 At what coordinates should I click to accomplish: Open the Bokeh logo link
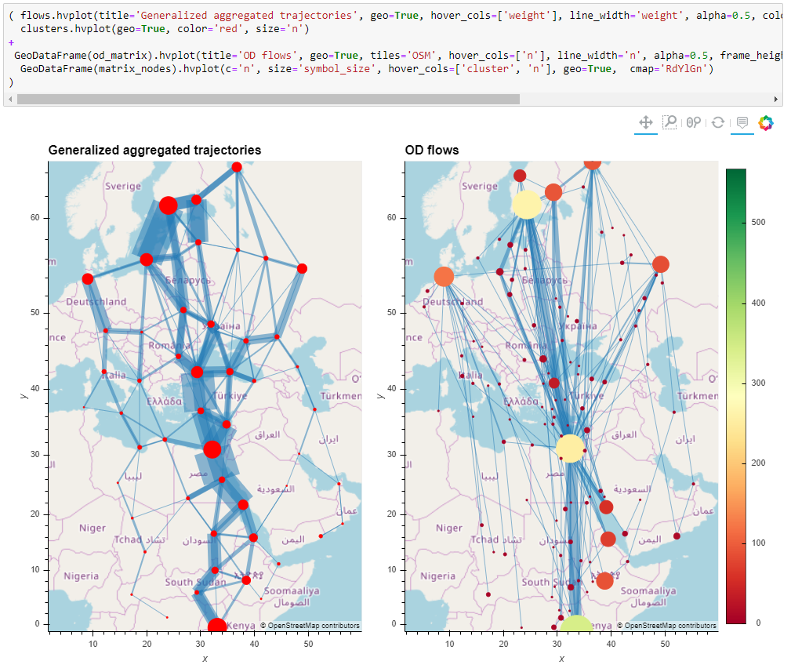click(766, 122)
